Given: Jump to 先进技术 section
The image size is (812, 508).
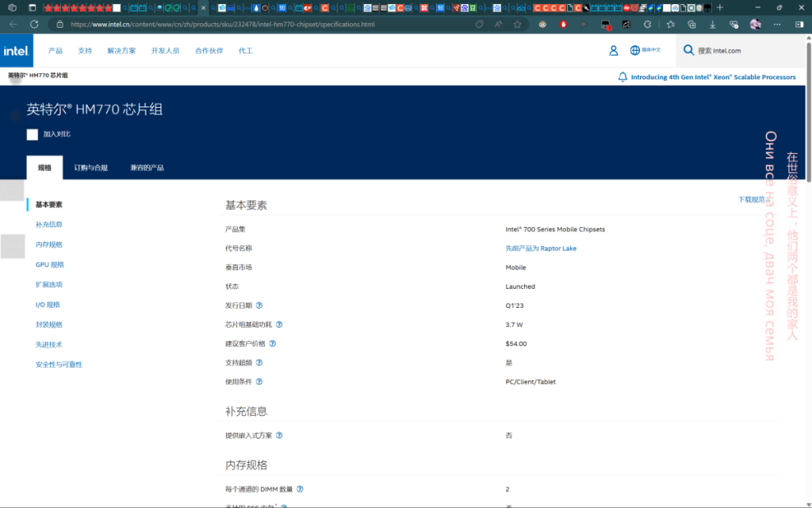Looking at the screenshot, I should pyautogui.click(x=49, y=344).
